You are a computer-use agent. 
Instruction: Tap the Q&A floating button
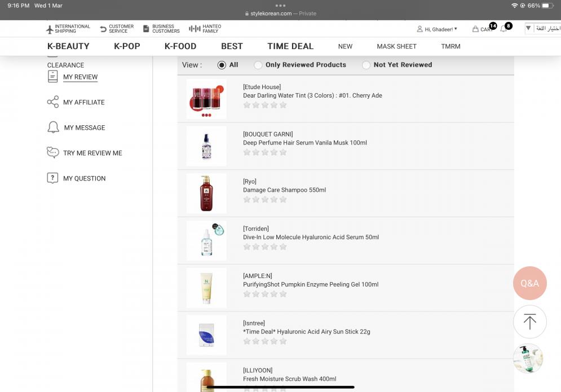529,283
